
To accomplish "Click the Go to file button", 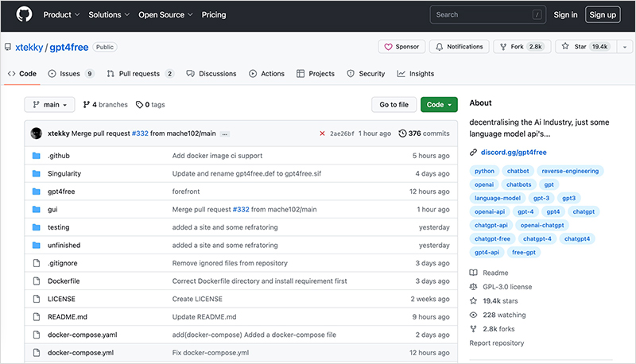I will pos(394,105).
